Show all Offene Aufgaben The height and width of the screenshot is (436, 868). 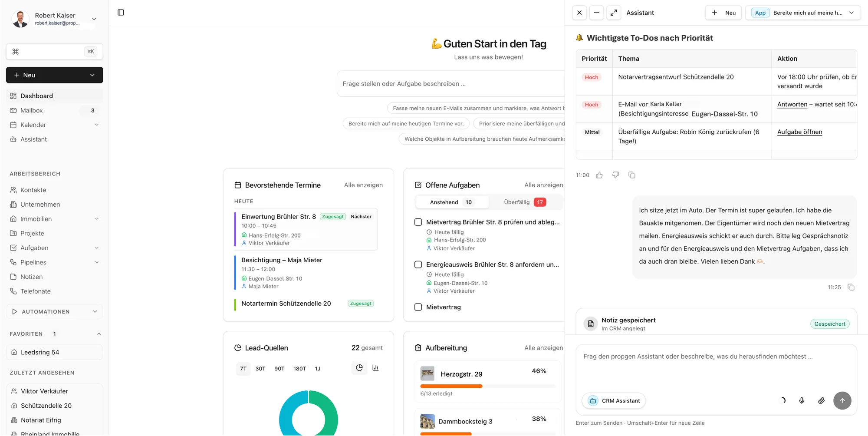[x=543, y=185]
